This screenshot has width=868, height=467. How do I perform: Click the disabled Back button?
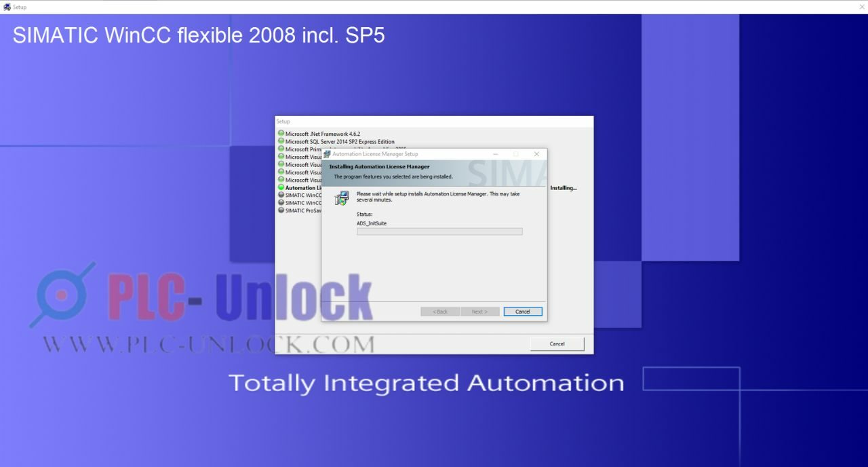(x=439, y=311)
